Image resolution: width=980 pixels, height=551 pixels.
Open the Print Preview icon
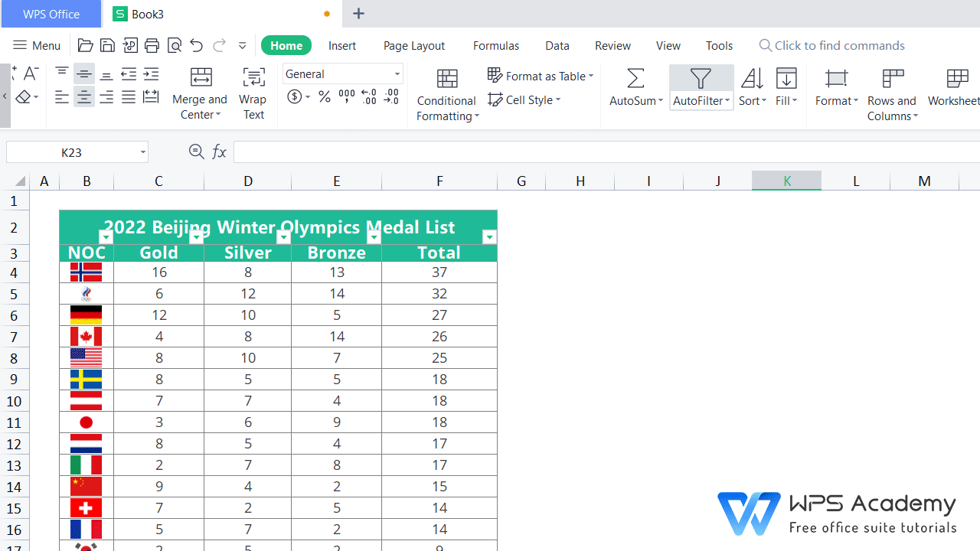175,45
